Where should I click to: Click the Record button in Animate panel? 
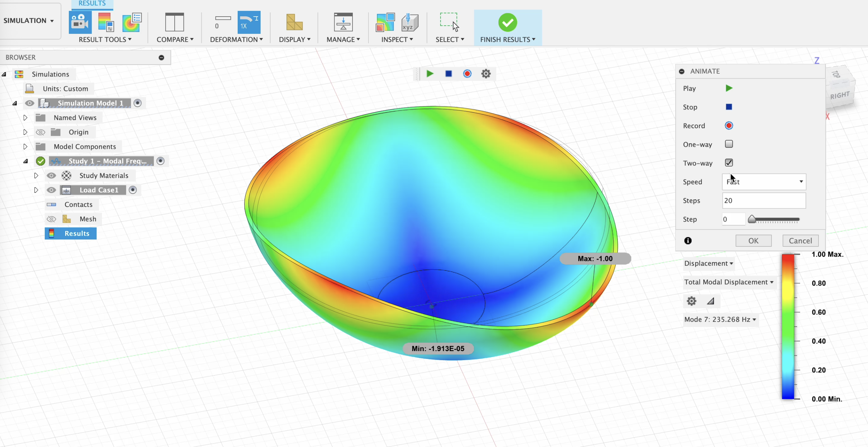[729, 126]
